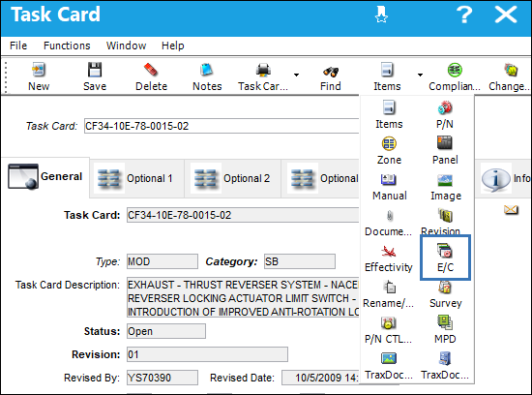Close the Task Card window
The width and height of the screenshot is (532, 395).
(506, 15)
